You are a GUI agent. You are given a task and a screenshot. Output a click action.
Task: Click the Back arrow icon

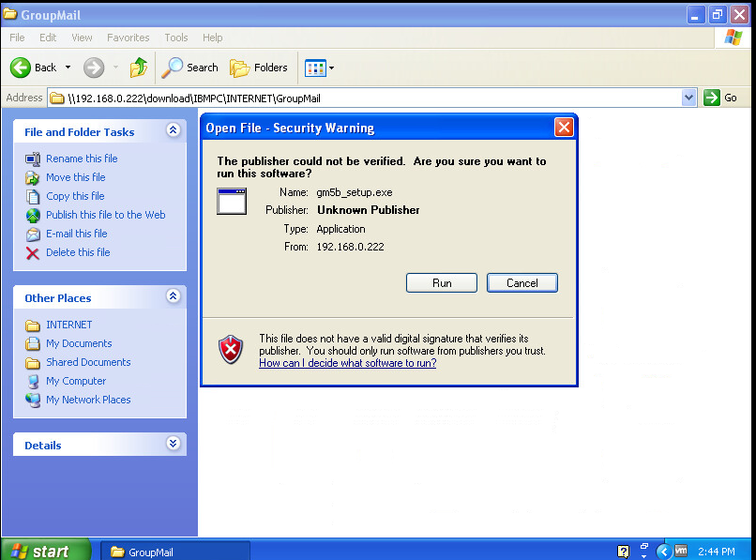click(21, 68)
